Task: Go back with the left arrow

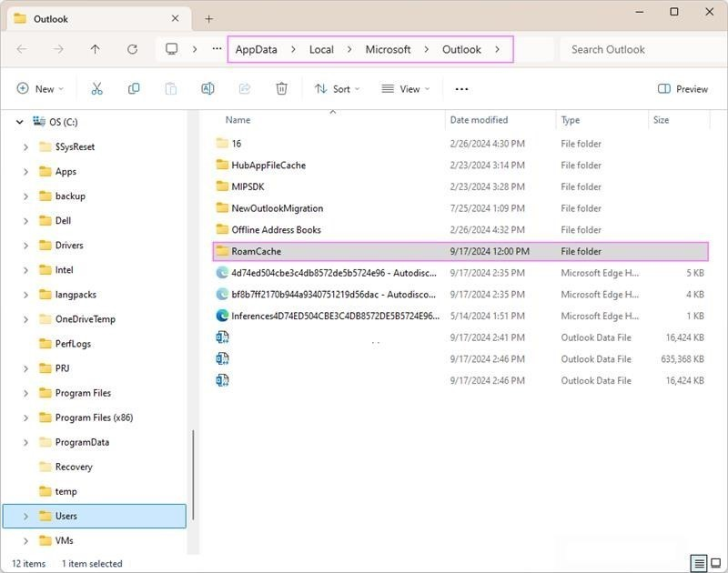Action: tap(22, 49)
